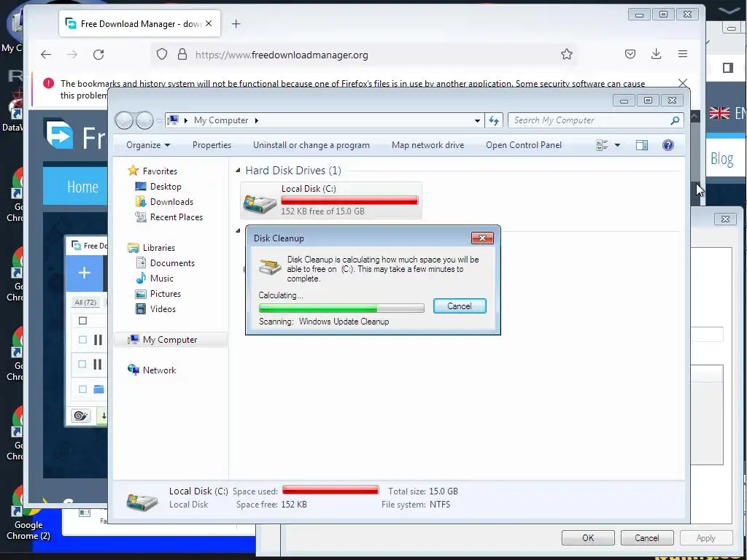Click the UK flag language icon
Screen dimensions: 747x560
point(719,113)
